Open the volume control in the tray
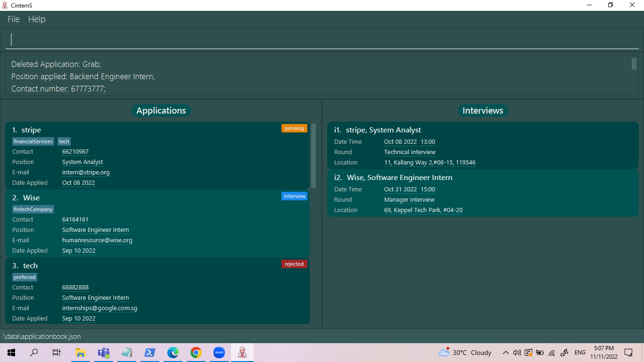Image resolution: width=644 pixels, height=362 pixels. coord(517,353)
